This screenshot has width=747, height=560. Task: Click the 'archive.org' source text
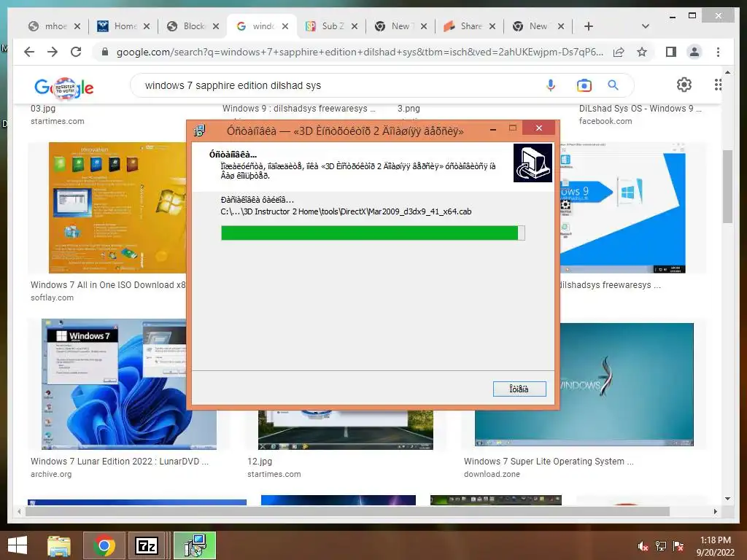[51, 474]
